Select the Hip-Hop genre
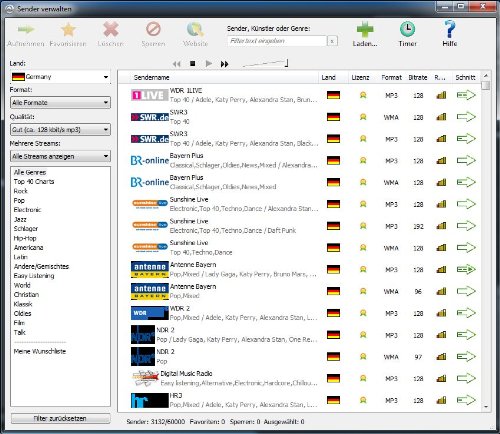The image size is (500, 434). pos(25,238)
